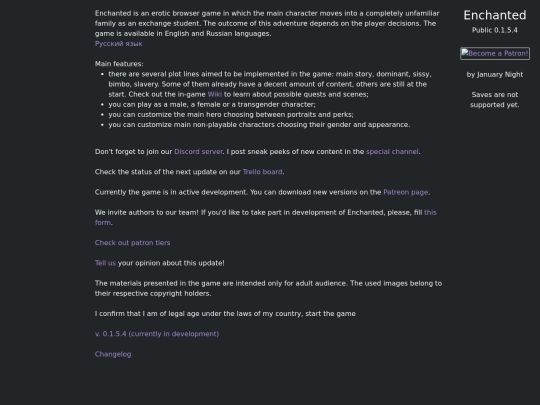Screen dimensions: 540x405
Task: Start game v. 0.1.5.4 in development
Action: click(x=157, y=334)
